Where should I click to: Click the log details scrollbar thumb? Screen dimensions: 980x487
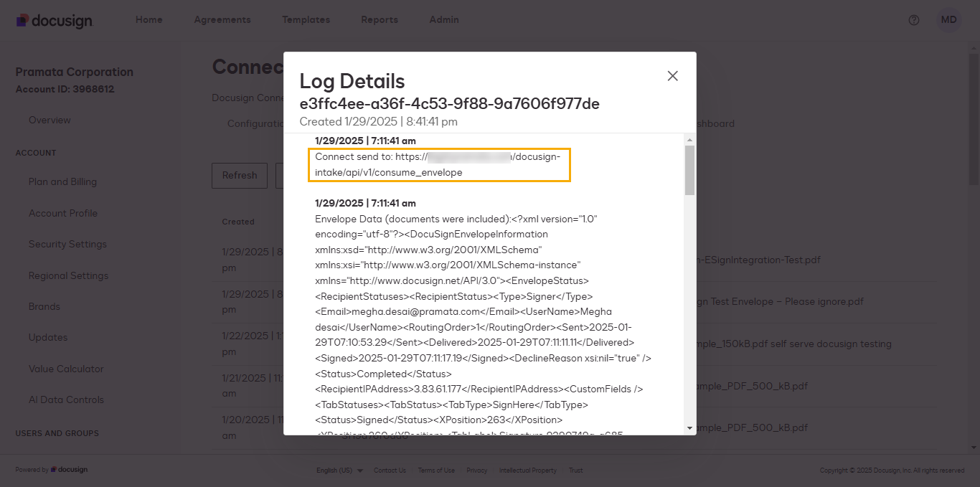690,171
